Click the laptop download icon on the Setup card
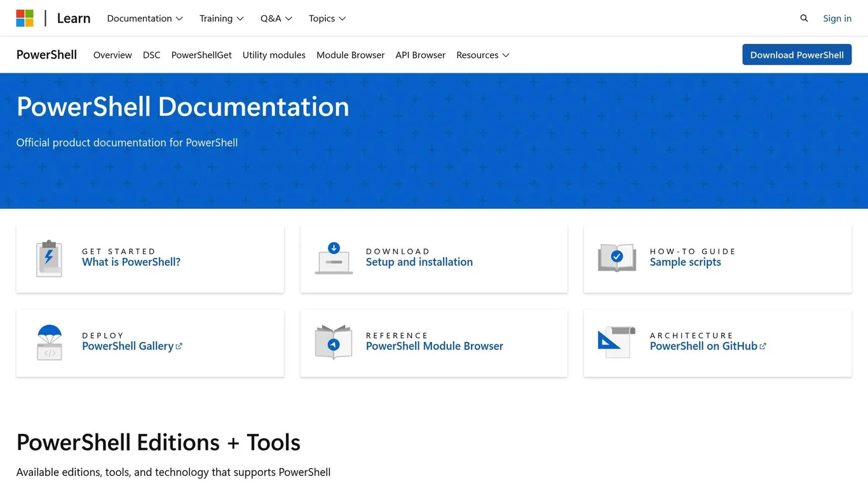The width and height of the screenshot is (868, 488). (x=334, y=259)
